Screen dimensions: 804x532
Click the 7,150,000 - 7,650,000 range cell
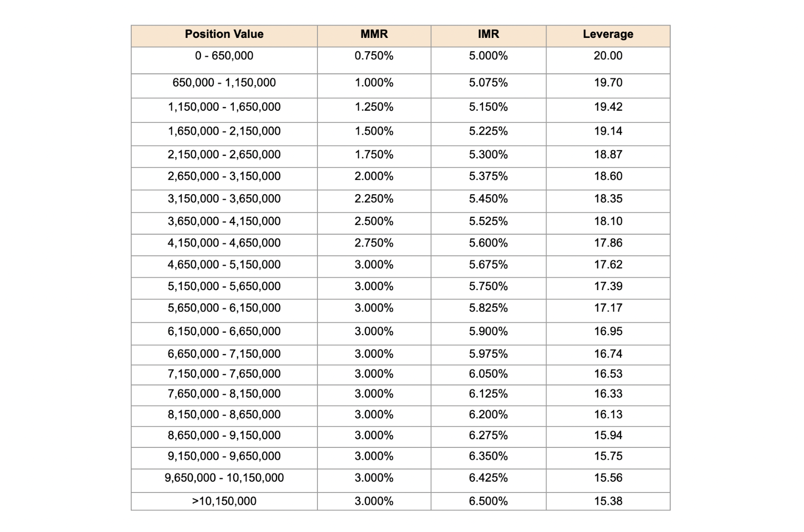(x=224, y=374)
